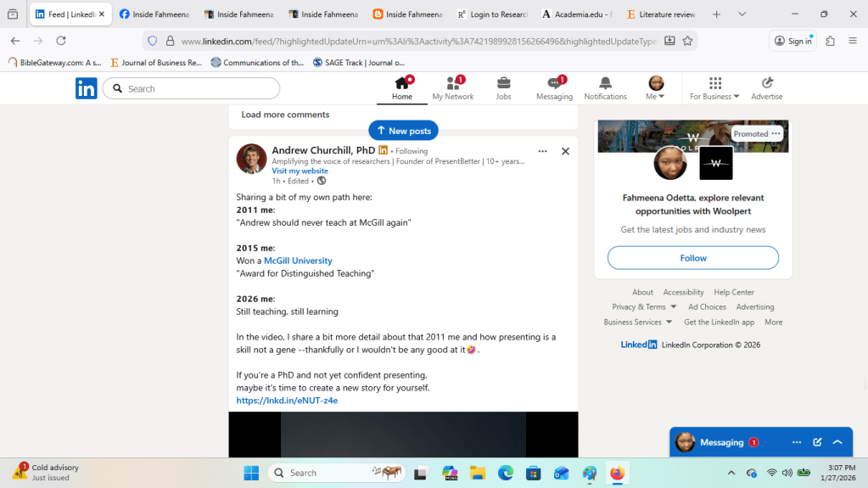Click the LinkedIn search field
This screenshot has height=488, width=868.
192,88
